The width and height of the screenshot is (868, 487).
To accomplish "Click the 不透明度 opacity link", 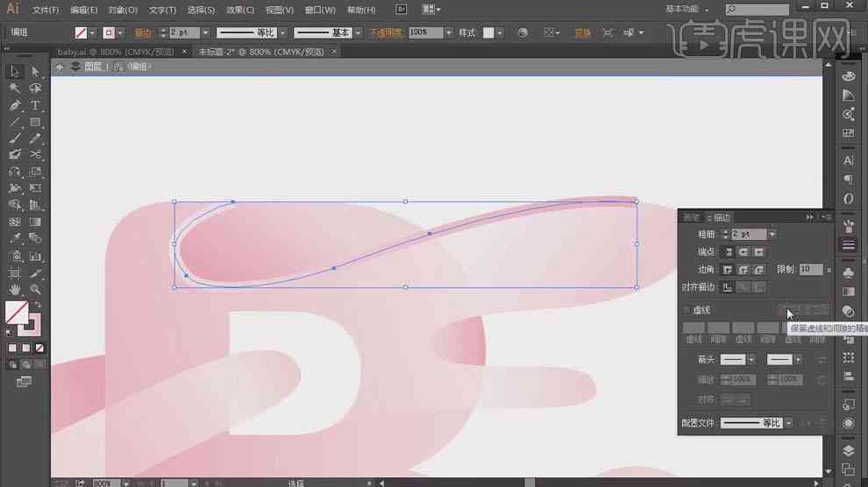I will 385,32.
